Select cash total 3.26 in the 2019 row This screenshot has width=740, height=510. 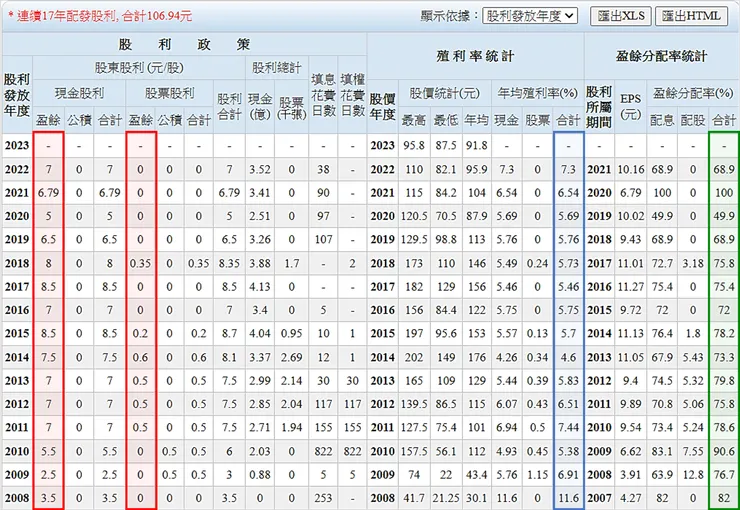click(x=260, y=240)
